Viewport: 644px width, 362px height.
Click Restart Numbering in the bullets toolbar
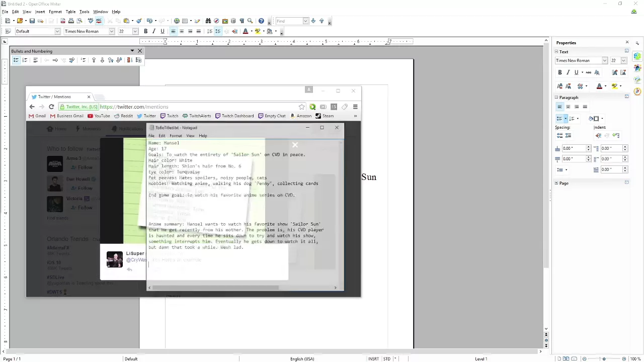click(x=129, y=60)
